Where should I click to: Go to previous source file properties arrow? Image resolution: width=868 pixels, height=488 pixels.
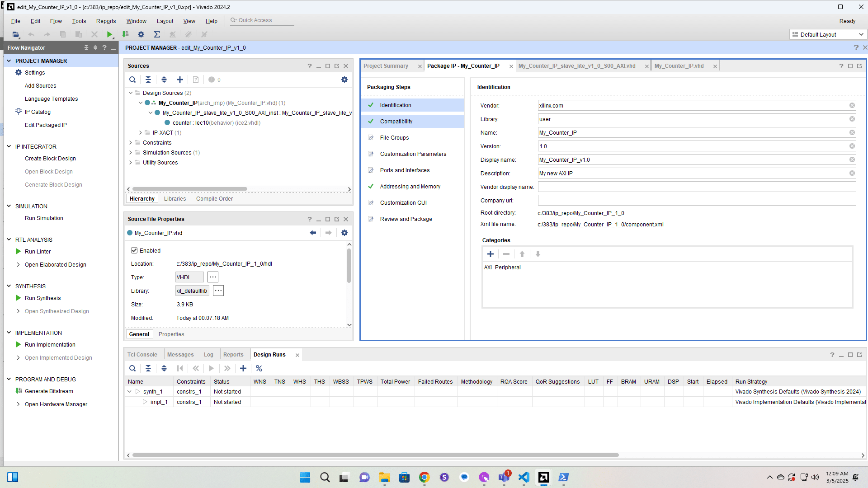pos(313,233)
